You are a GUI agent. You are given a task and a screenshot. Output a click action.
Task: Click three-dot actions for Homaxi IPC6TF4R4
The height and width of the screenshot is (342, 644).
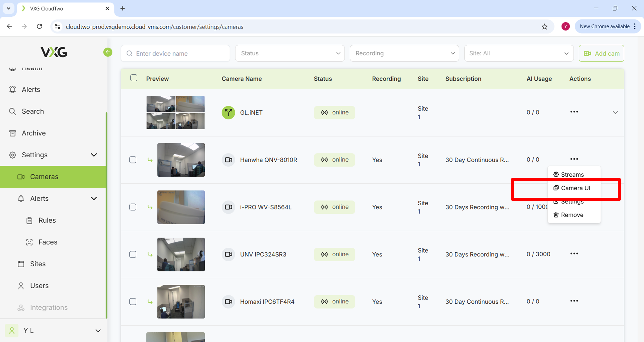click(574, 301)
